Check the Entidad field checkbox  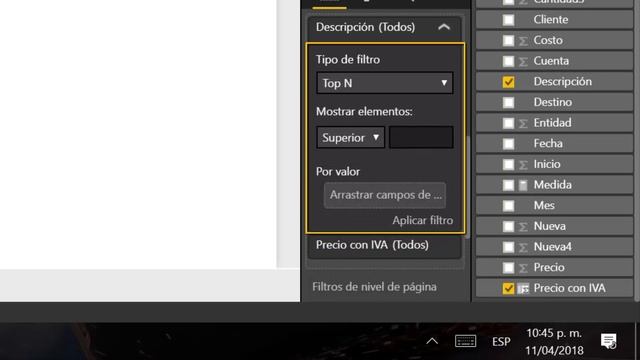tap(508, 123)
